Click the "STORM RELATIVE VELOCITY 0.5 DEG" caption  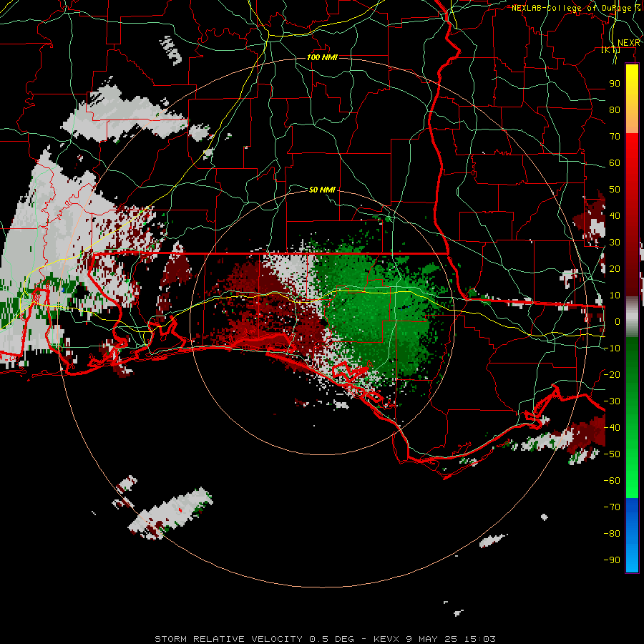254,639
